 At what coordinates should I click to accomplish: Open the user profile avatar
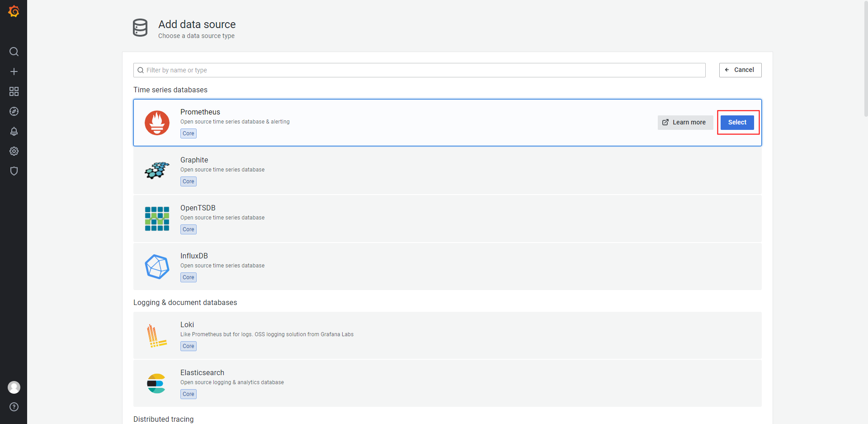click(14, 387)
